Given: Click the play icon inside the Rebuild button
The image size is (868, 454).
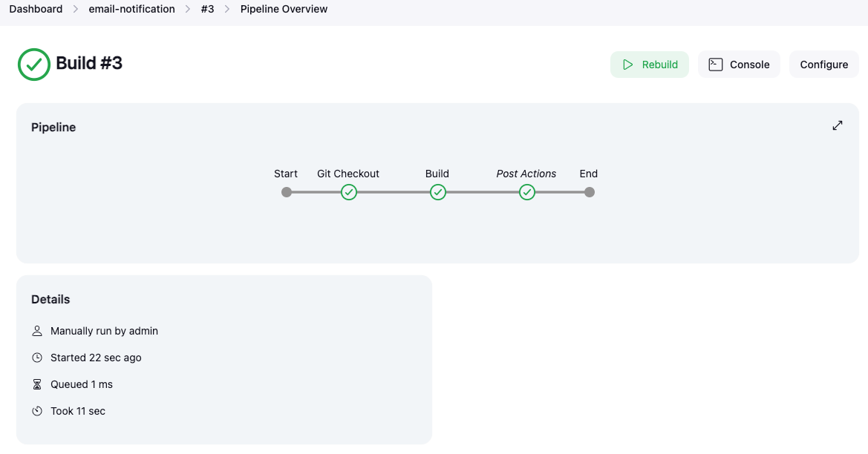Looking at the screenshot, I should pos(628,65).
